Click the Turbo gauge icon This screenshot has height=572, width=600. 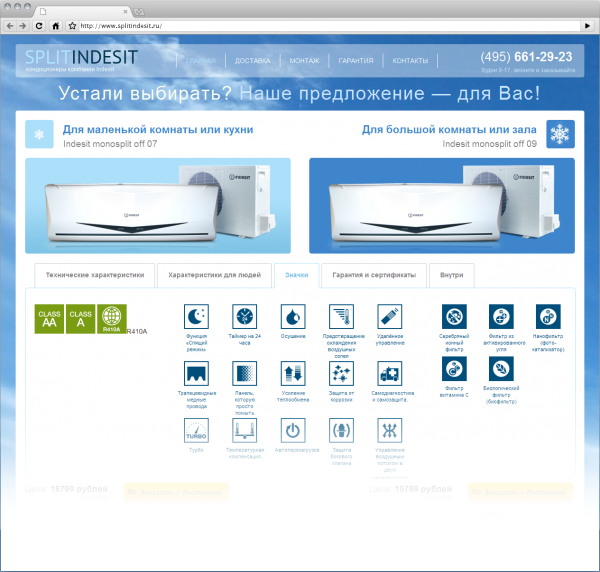coord(196,430)
